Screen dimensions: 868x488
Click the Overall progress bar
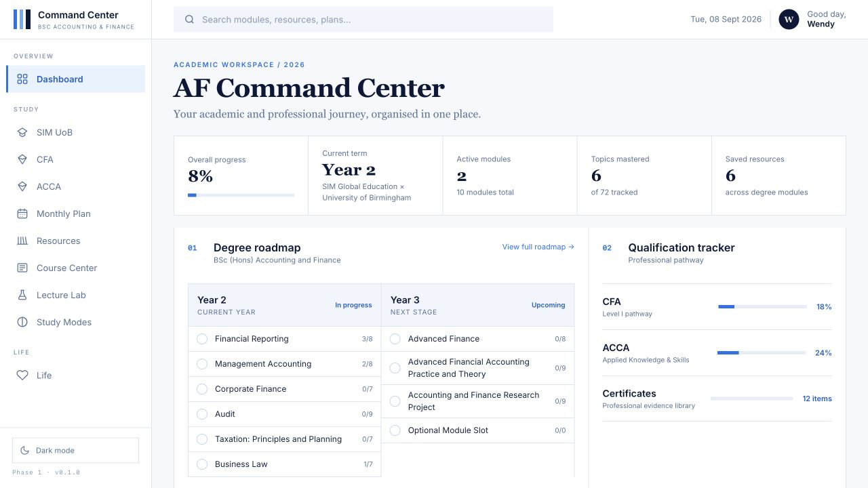click(241, 195)
